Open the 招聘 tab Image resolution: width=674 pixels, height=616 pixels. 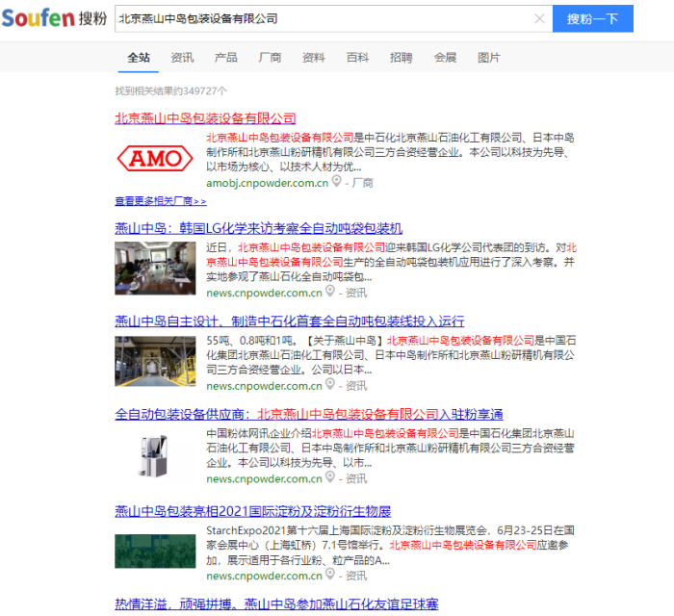401,58
